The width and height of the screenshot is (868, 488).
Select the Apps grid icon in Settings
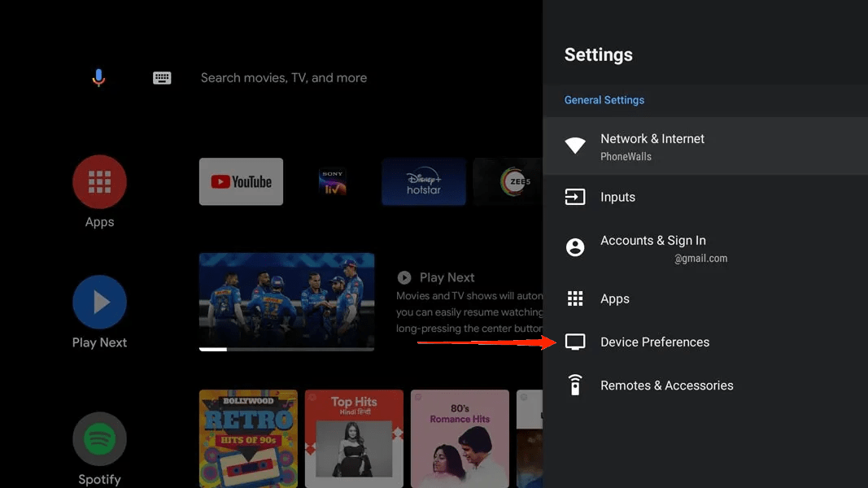(575, 298)
